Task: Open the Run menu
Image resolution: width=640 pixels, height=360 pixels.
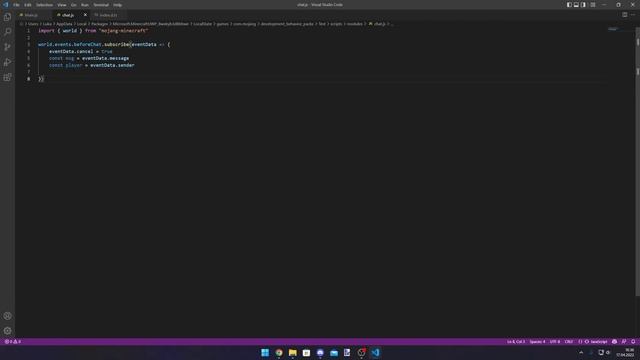Action: (x=84, y=5)
